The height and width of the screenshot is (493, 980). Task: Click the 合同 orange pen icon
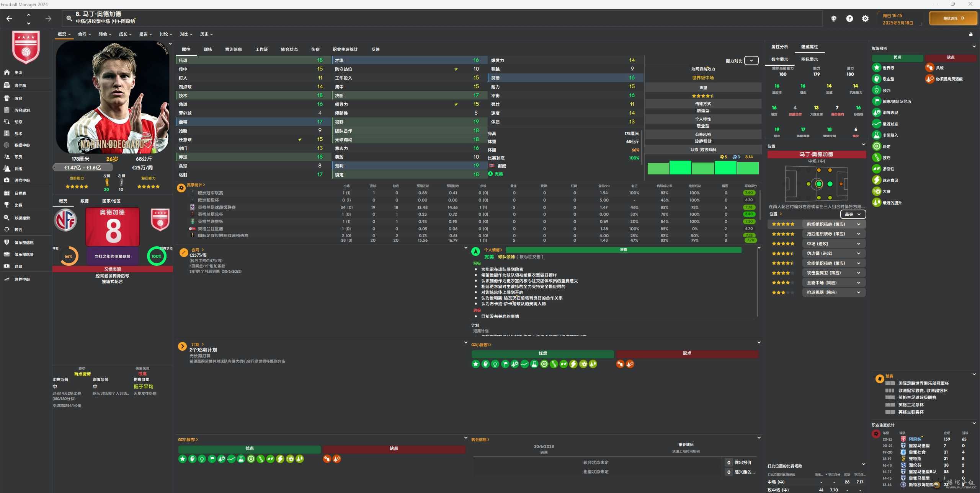tap(183, 252)
